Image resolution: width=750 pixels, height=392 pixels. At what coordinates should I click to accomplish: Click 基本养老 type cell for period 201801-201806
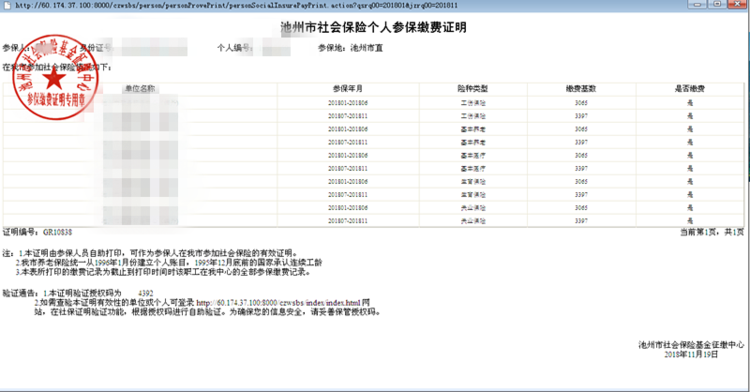[x=473, y=129]
